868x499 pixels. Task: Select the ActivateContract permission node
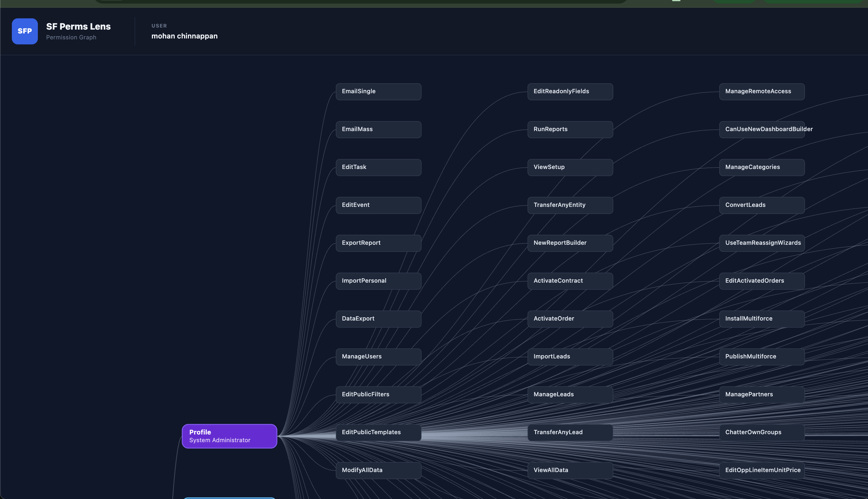coord(570,281)
